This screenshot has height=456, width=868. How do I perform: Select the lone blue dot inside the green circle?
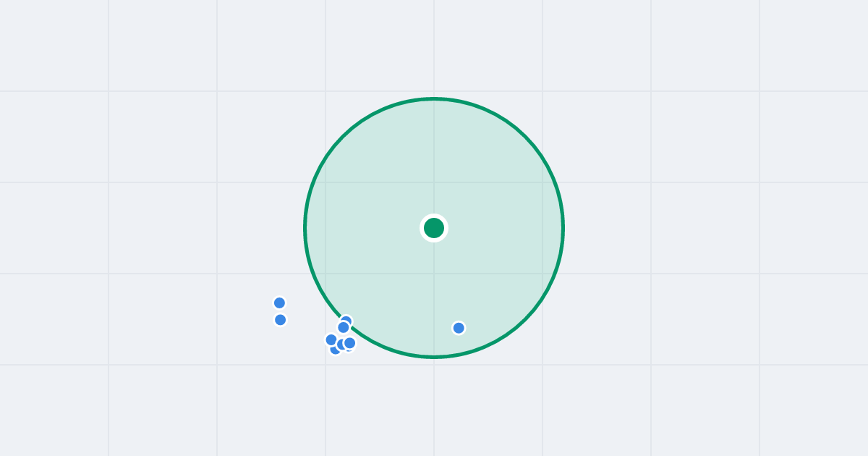pos(459,328)
